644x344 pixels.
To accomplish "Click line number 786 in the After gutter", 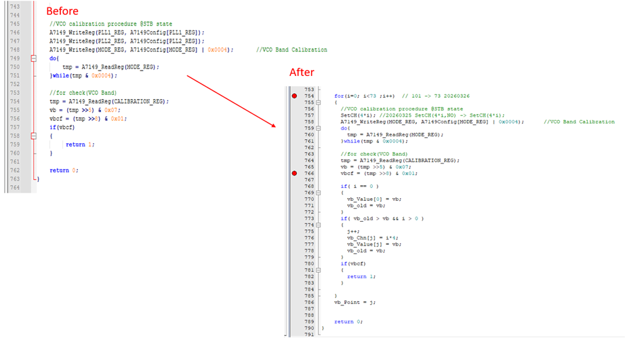I will point(309,302).
